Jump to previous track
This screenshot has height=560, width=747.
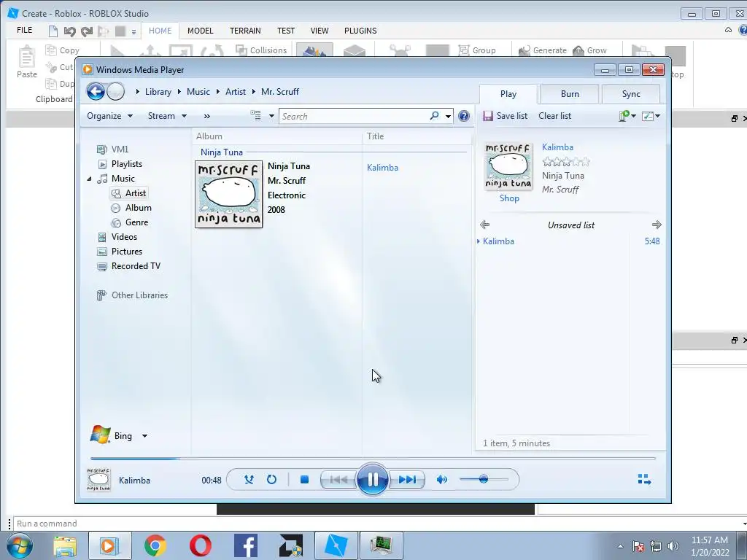(x=338, y=480)
